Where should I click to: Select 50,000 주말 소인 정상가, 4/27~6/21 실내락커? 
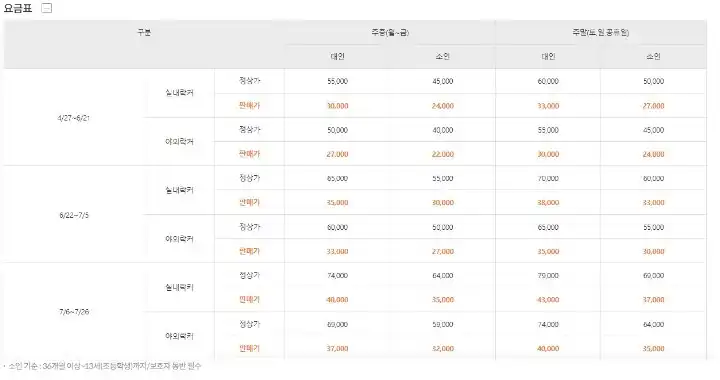(x=653, y=81)
